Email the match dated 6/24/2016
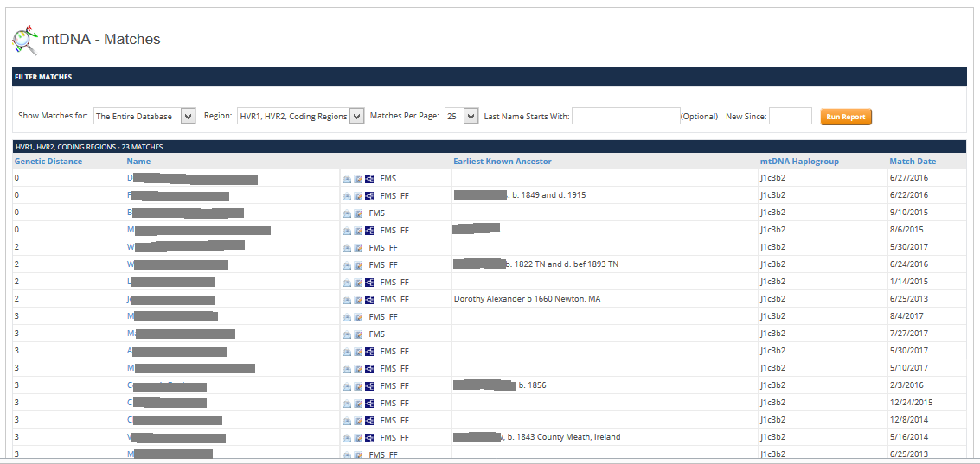 point(347,265)
